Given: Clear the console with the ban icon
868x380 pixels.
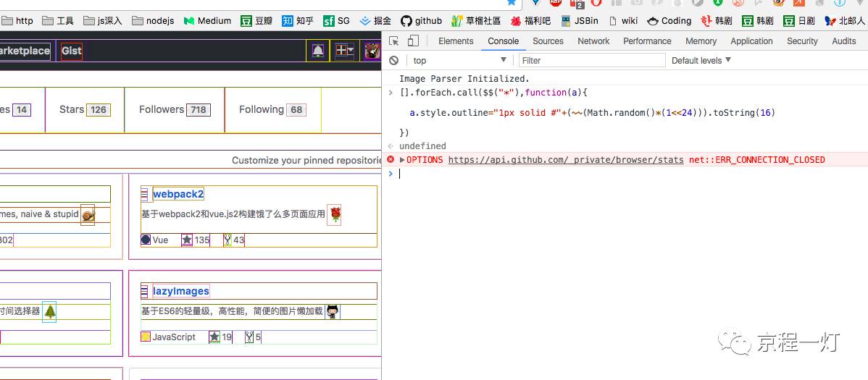Looking at the screenshot, I should point(393,60).
